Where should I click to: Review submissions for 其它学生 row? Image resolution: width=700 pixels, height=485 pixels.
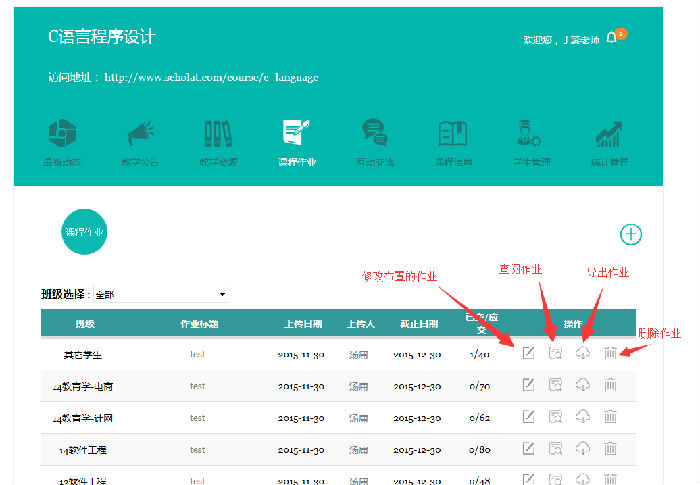pyautogui.click(x=555, y=352)
